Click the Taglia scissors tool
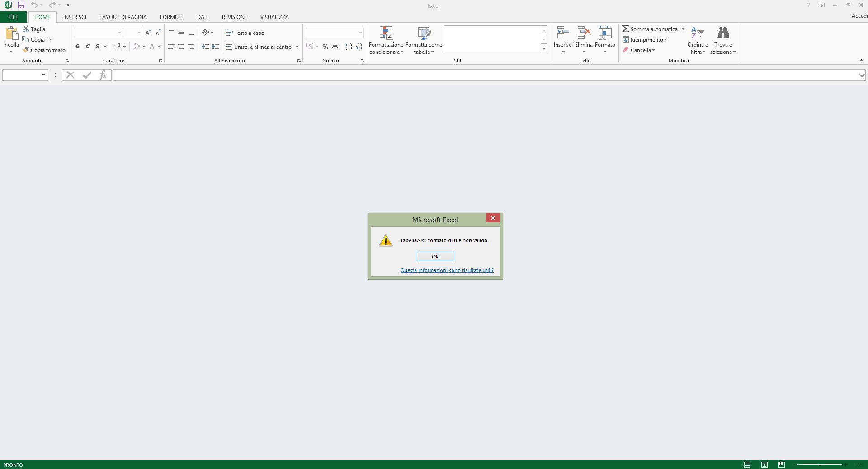 [34, 29]
